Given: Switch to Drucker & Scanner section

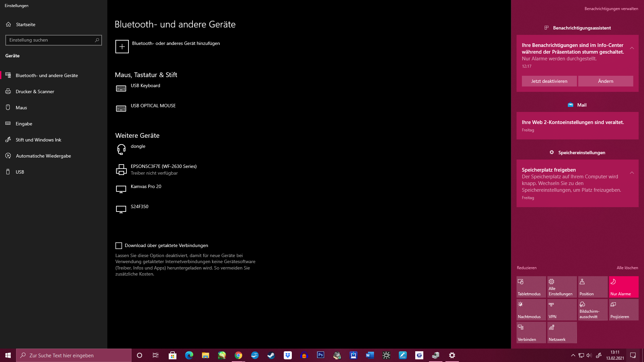Looking at the screenshot, I should (x=35, y=91).
